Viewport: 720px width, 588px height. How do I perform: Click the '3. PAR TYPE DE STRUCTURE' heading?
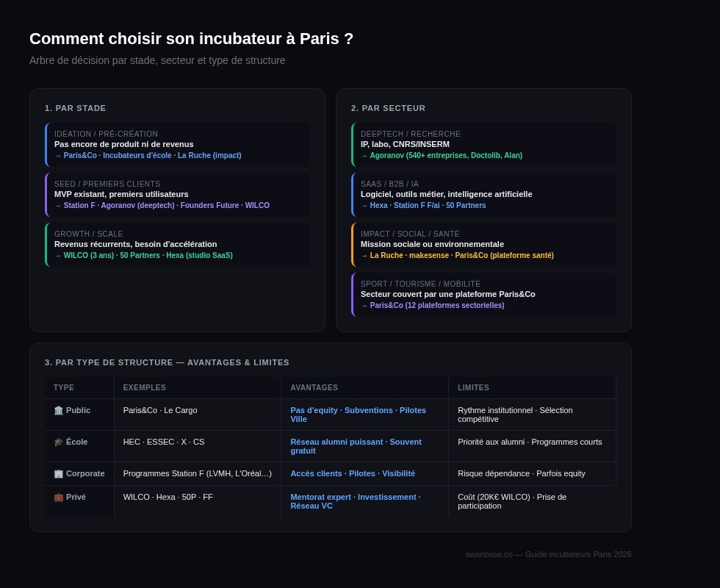tap(168, 362)
